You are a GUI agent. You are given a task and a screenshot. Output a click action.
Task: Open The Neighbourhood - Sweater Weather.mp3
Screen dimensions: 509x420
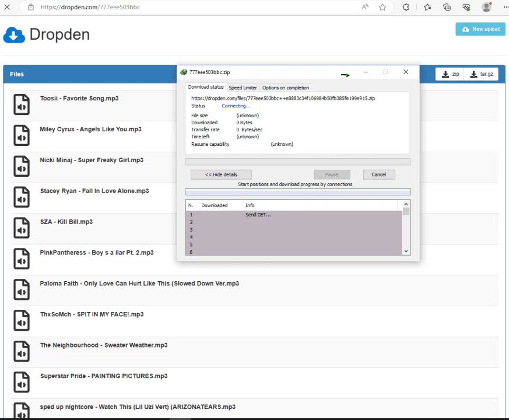click(x=104, y=345)
